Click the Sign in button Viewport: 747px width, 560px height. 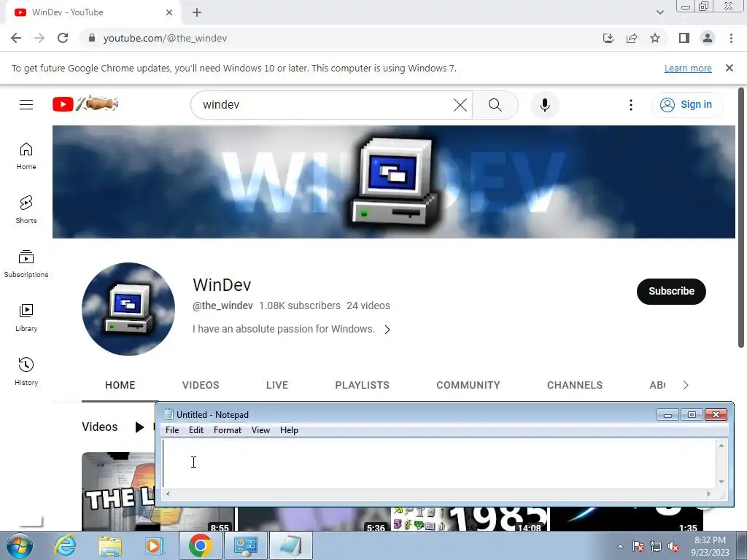pos(686,105)
